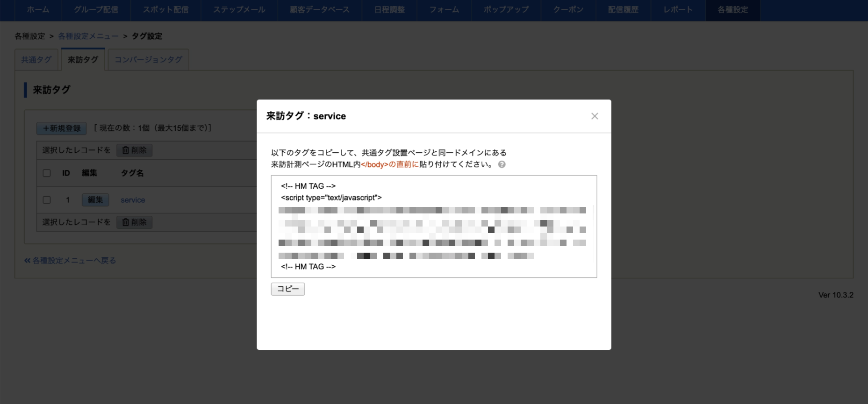Open the スポット配信 menu
The image size is (868, 404).
pos(166,10)
